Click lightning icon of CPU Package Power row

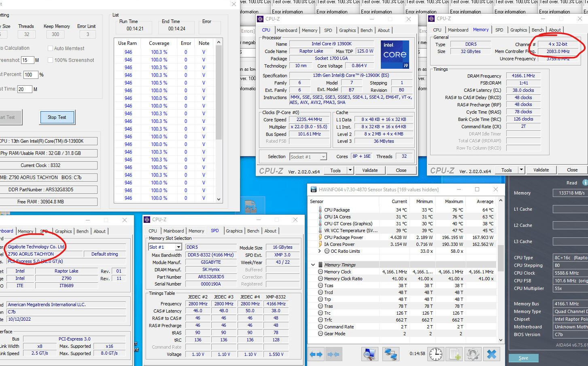pyautogui.click(x=320, y=237)
